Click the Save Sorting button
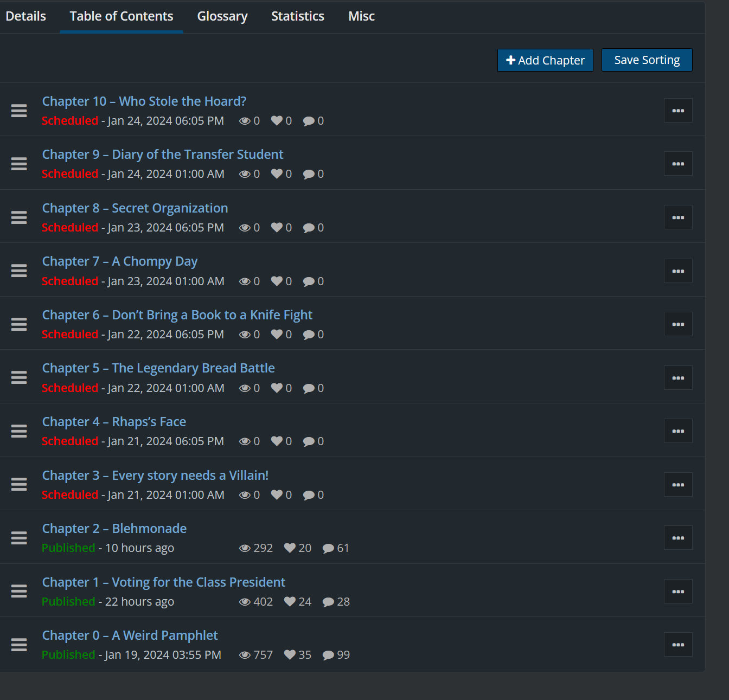 647,60
